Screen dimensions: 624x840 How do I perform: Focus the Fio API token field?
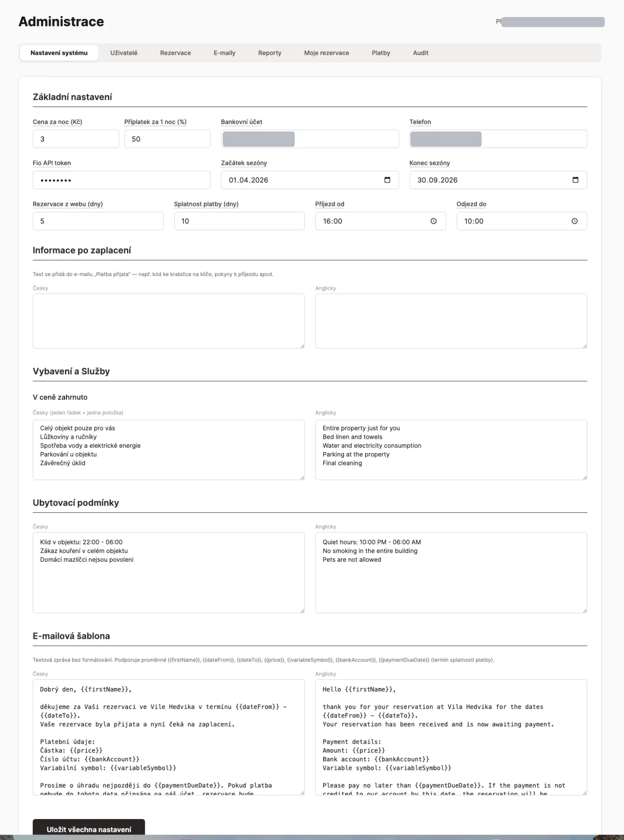point(121,180)
